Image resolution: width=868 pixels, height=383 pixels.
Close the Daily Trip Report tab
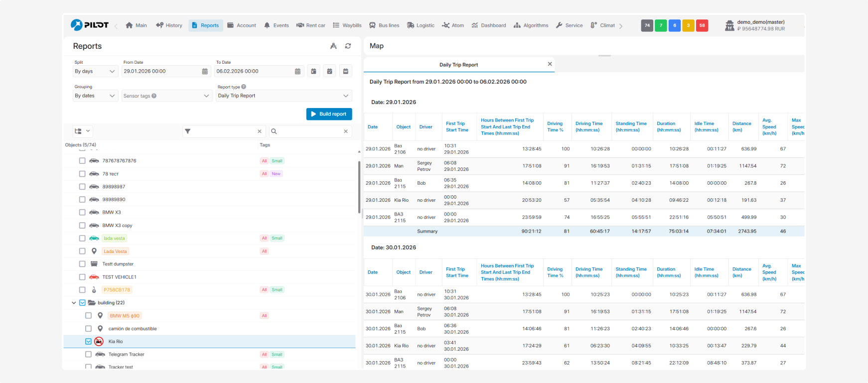550,64
